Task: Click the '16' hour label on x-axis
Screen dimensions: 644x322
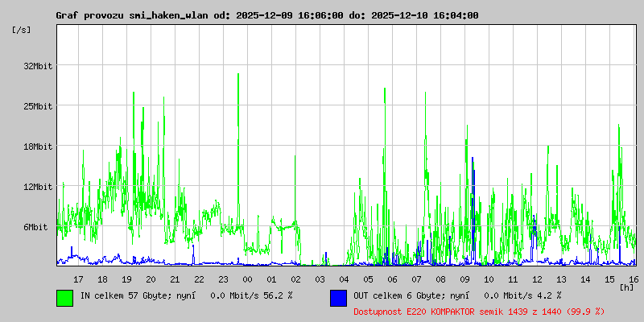Action: [633, 279]
